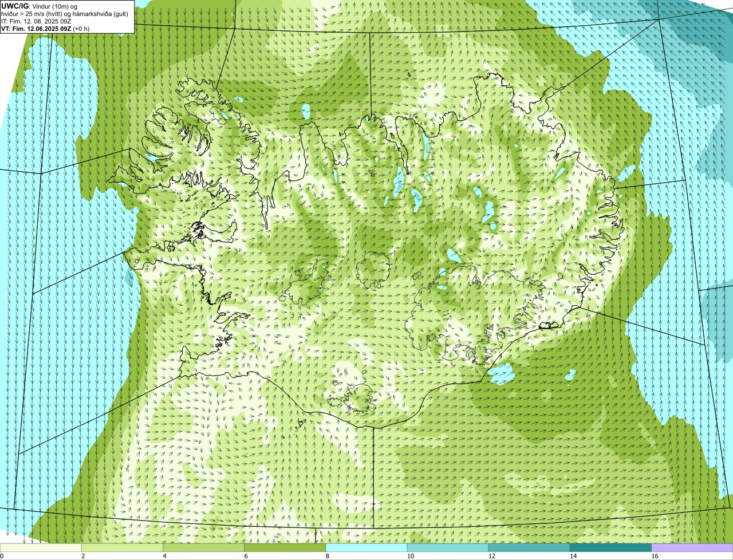Click the "10" label on the color scale
Viewport: 733px width, 560px height.
411,556
